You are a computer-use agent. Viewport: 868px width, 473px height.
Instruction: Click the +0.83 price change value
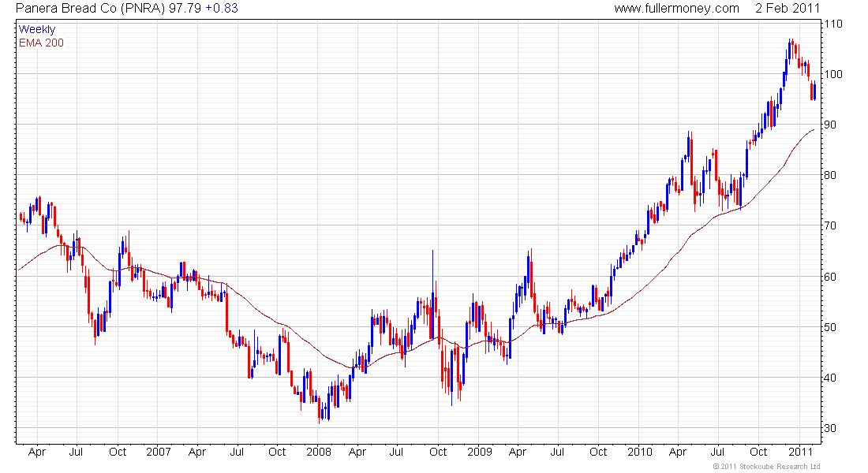(x=221, y=9)
